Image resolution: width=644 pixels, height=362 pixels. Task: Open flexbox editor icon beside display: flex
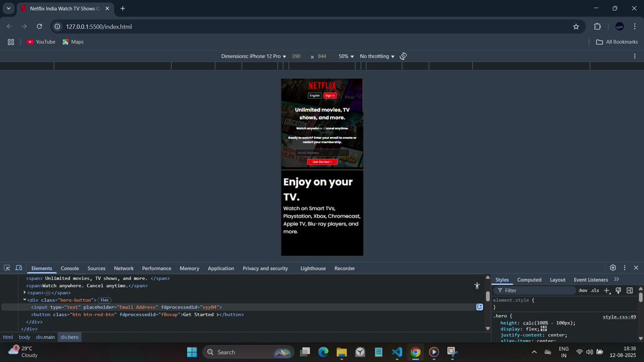coord(544,329)
